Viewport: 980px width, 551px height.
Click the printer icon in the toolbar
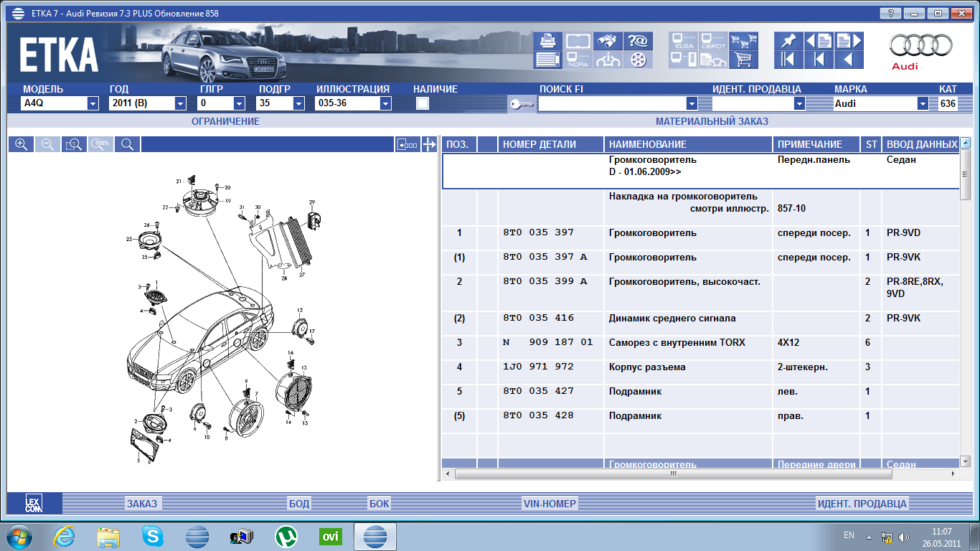coord(548,41)
